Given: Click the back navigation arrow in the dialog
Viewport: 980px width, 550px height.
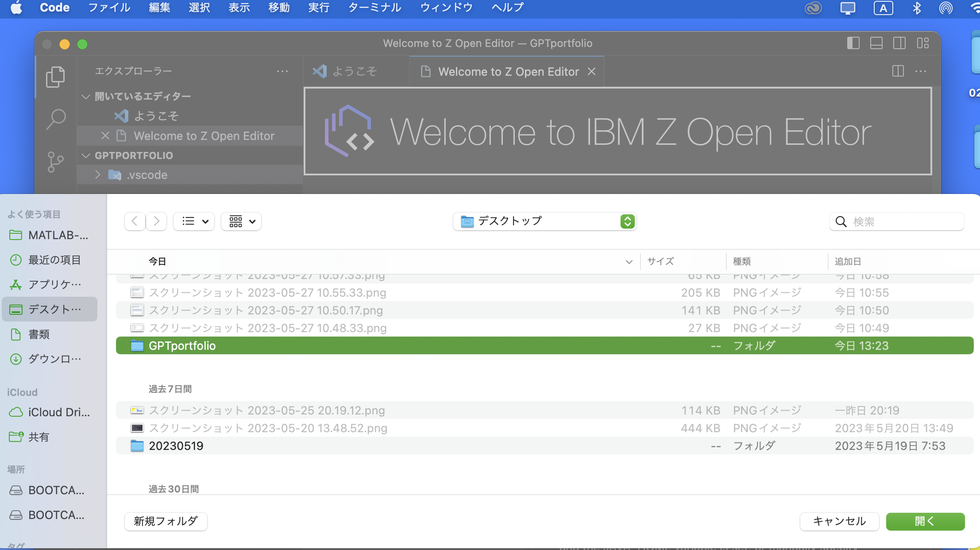Looking at the screenshot, I should tap(135, 221).
